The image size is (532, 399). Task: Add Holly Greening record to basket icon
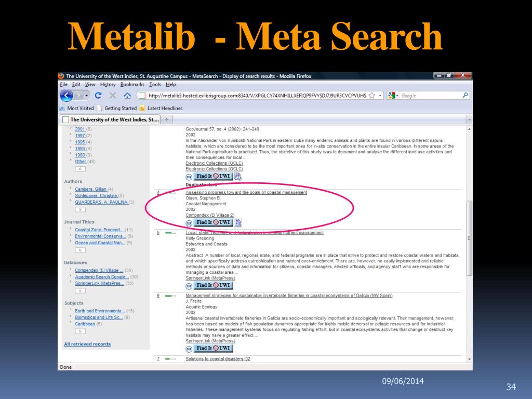coord(189,286)
